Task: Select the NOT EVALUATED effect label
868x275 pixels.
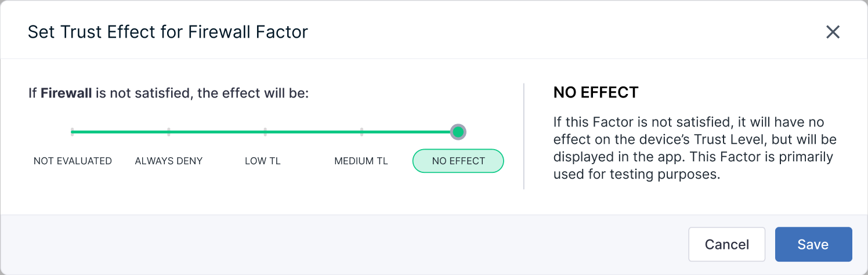Action: 73,161
